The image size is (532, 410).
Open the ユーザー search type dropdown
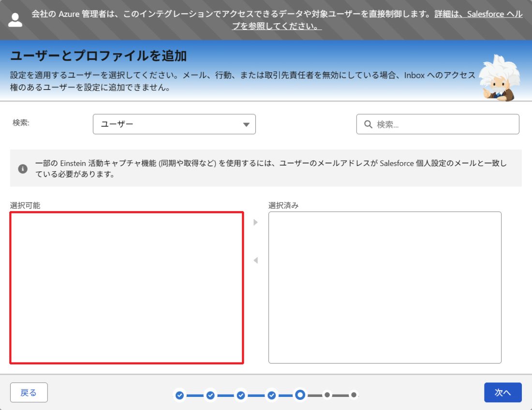pos(174,124)
